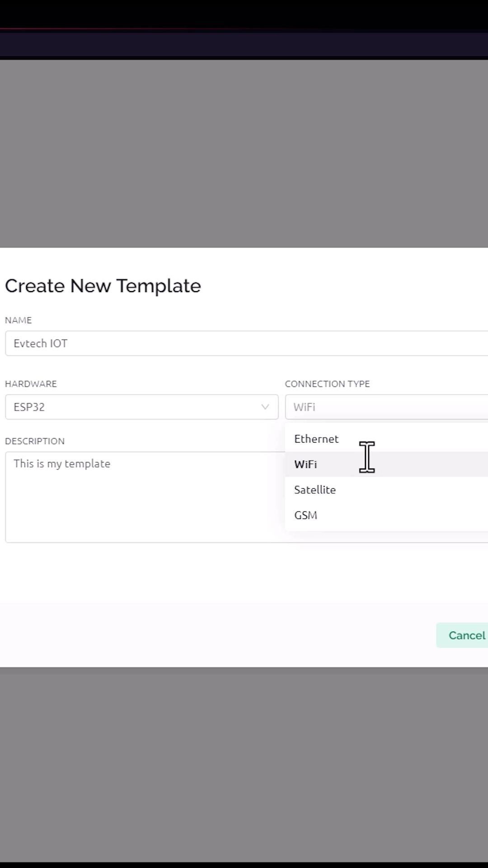The image size is (488, 868).
Task: Click the NAME field label
Action: click(19, 320)
